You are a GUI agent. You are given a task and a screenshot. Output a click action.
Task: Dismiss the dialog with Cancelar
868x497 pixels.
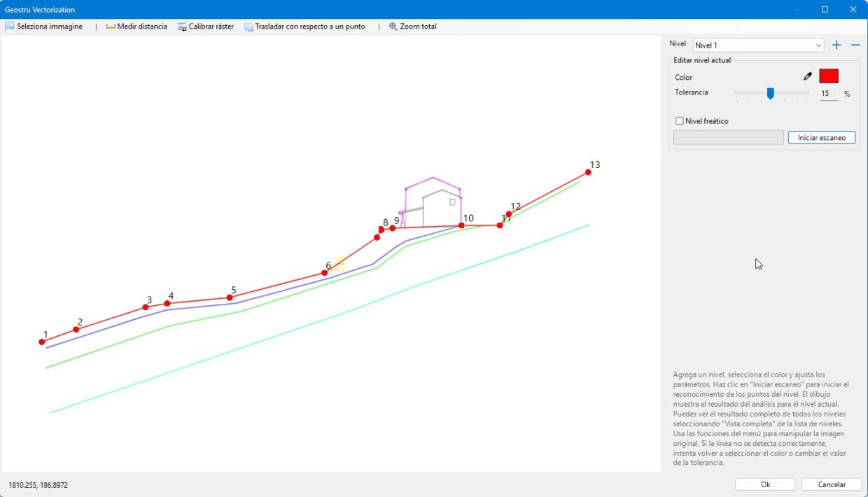point(831,484)
